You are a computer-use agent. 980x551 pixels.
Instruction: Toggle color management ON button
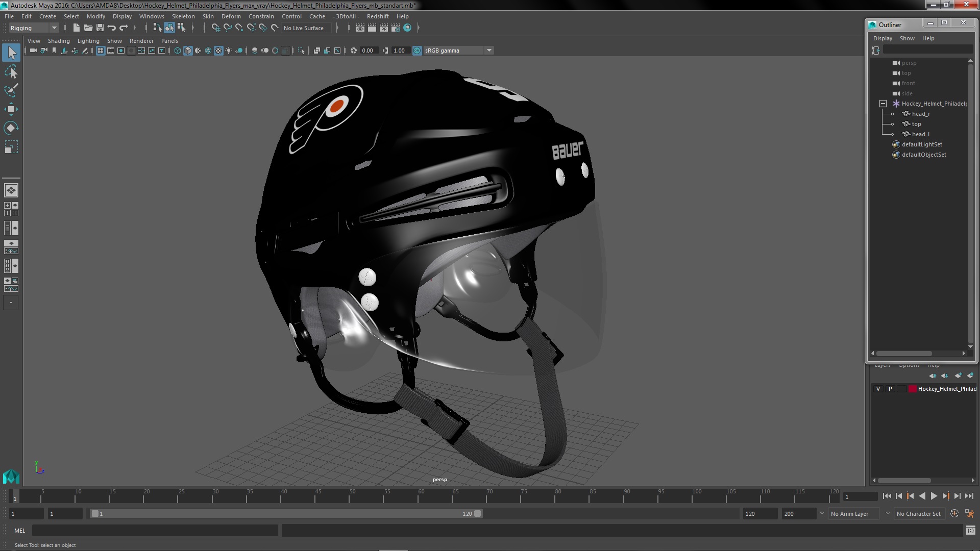[417, 51]
